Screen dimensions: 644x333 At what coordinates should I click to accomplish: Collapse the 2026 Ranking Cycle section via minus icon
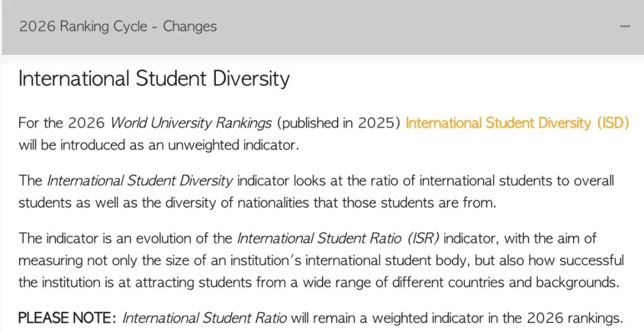pyautogui.click(x=625, y=26)
